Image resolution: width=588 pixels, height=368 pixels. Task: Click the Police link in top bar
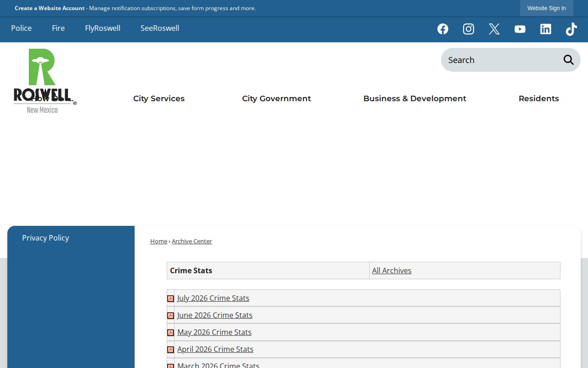click(x=22, y=28)
